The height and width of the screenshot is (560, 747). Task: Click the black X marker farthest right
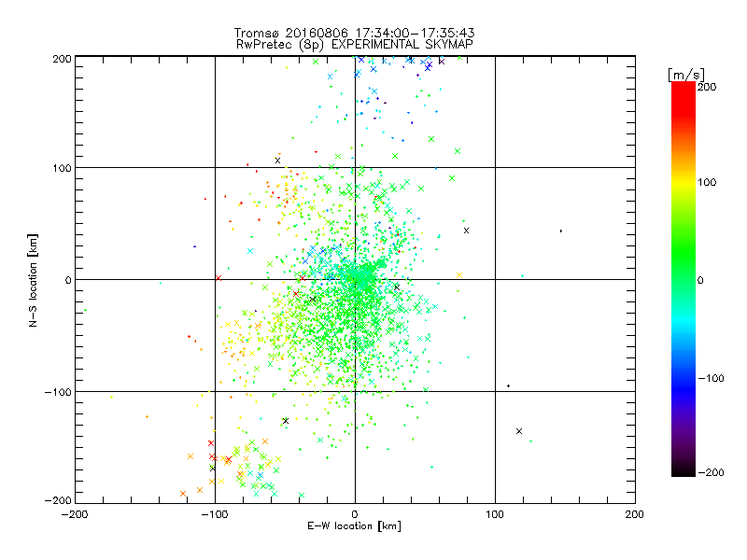pyautogui.click(x=519, y=431)
